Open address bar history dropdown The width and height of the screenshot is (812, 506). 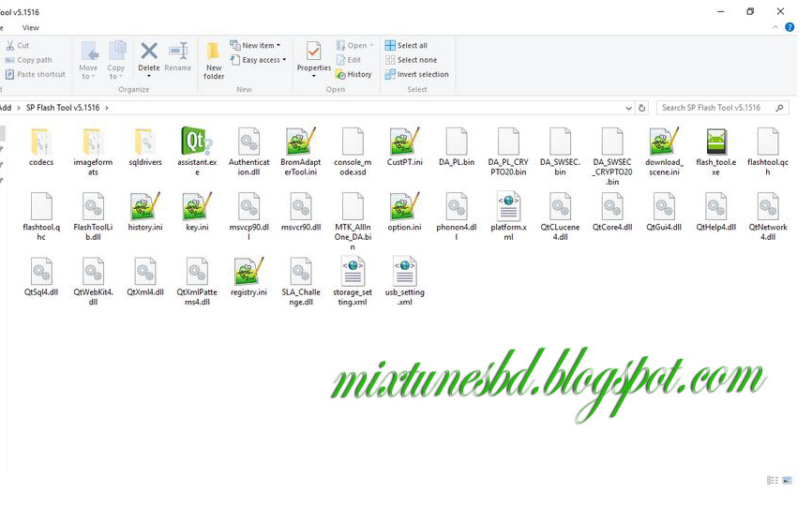pyautogui.click(x=628, y=108)
